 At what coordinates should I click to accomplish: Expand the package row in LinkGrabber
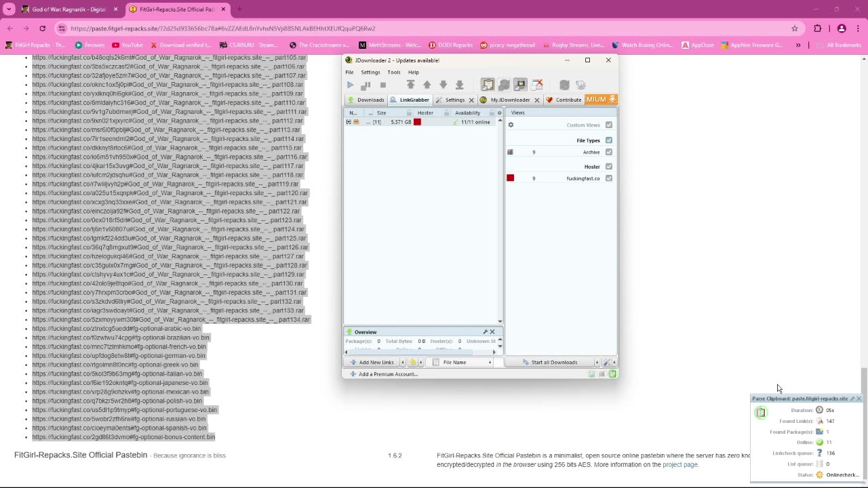[349, 122]
